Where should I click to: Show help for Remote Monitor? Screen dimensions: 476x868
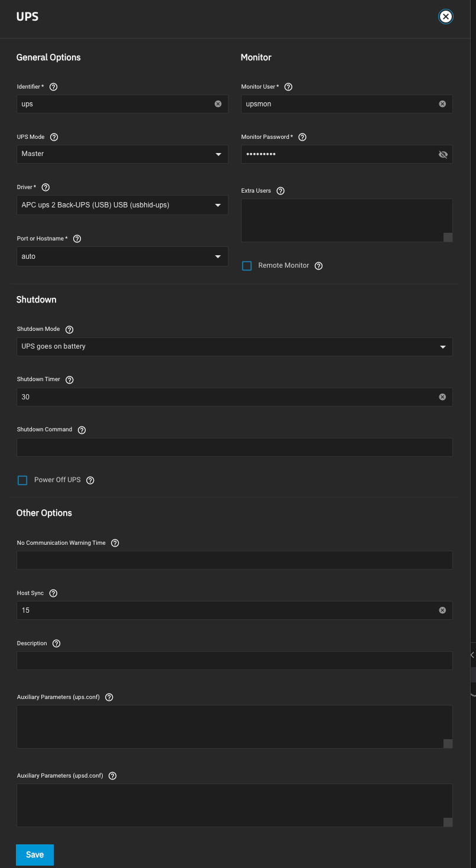(319, 266)
